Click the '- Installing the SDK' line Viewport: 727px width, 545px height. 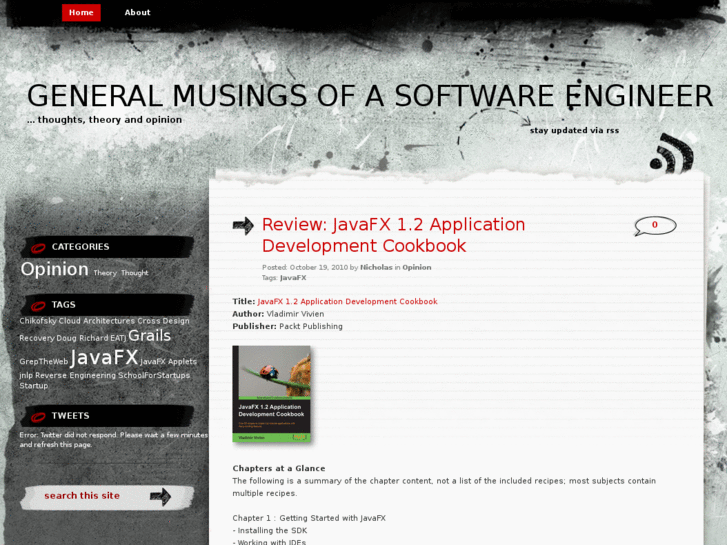270,531
